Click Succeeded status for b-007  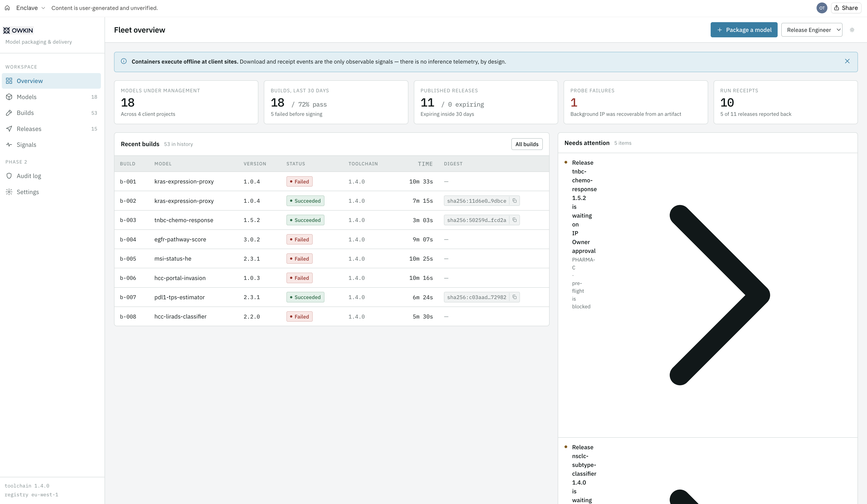coord(305,297)
